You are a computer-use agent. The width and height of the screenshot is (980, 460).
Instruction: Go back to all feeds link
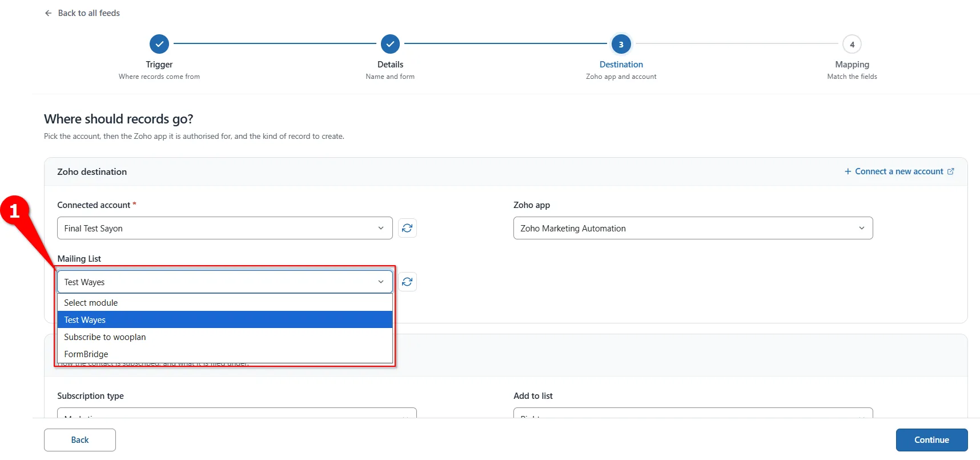89,13
